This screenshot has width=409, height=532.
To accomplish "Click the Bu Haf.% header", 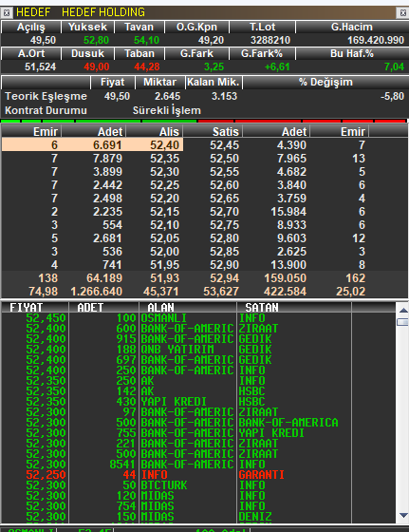I will [x=352, y=53].
